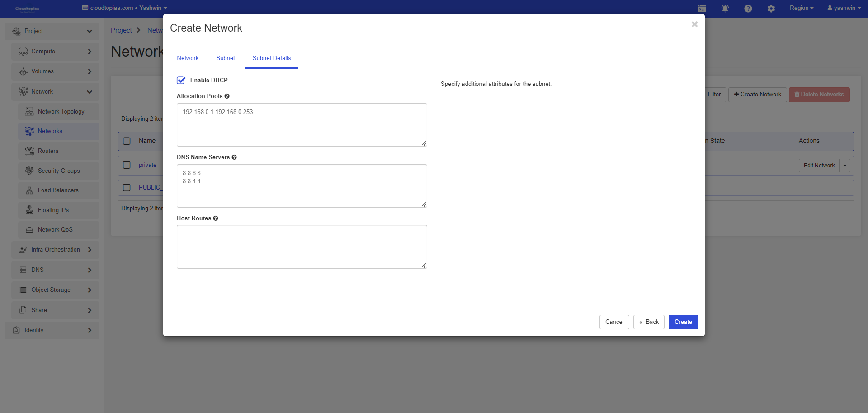Image resolution: width=868 pixels, height=413 pixels.
Task: Click into the Host Routes text field
Action: (302, 247)
